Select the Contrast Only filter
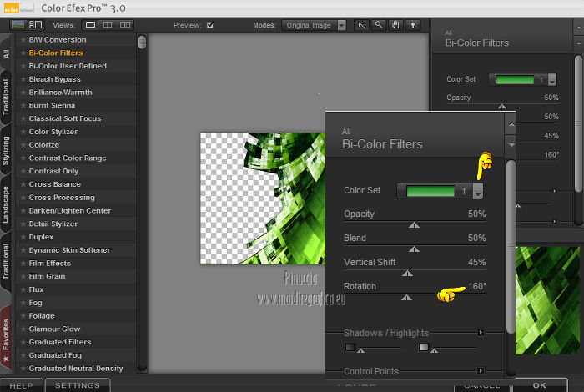 [x=53, y=171]
